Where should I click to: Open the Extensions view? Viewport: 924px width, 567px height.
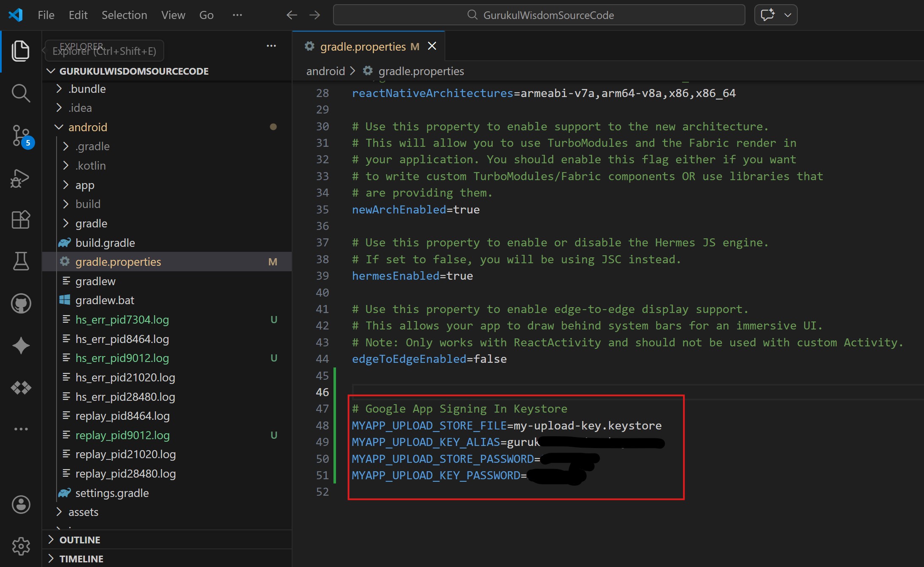point(21,219)
